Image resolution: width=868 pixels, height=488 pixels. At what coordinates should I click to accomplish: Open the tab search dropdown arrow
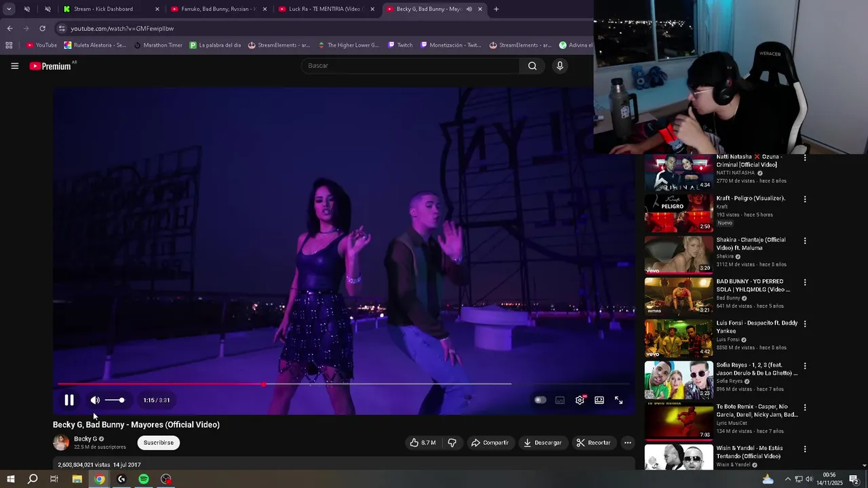click(x=9, y=9)
